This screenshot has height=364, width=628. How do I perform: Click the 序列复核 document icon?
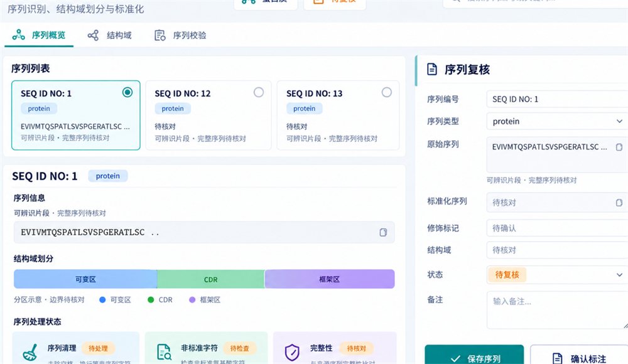[432, 69]
